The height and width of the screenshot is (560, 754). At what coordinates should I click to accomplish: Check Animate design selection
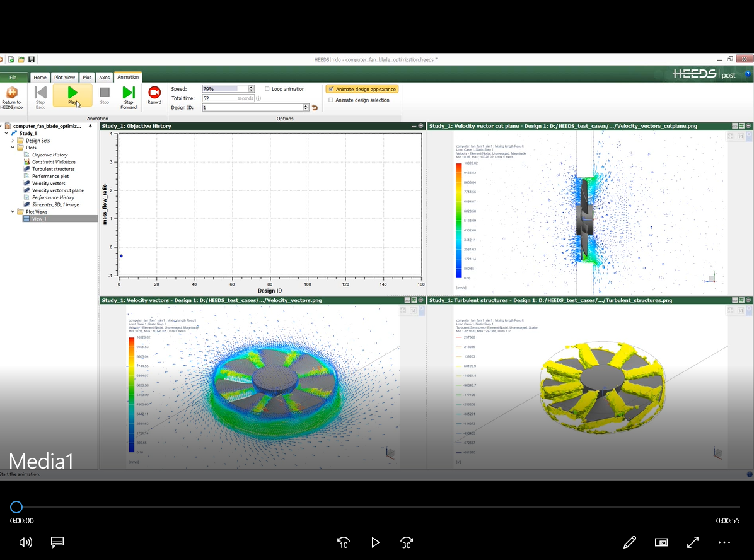point(331,100)
